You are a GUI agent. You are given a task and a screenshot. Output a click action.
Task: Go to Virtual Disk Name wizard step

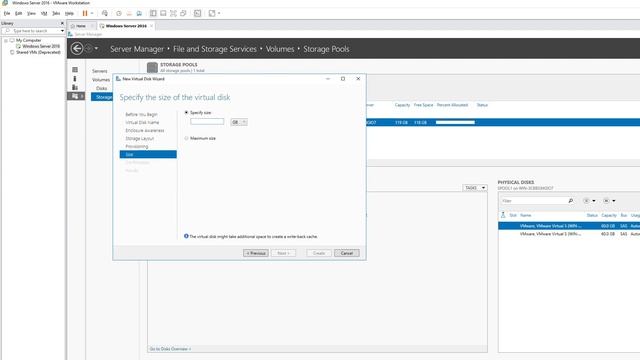[142, 122]
